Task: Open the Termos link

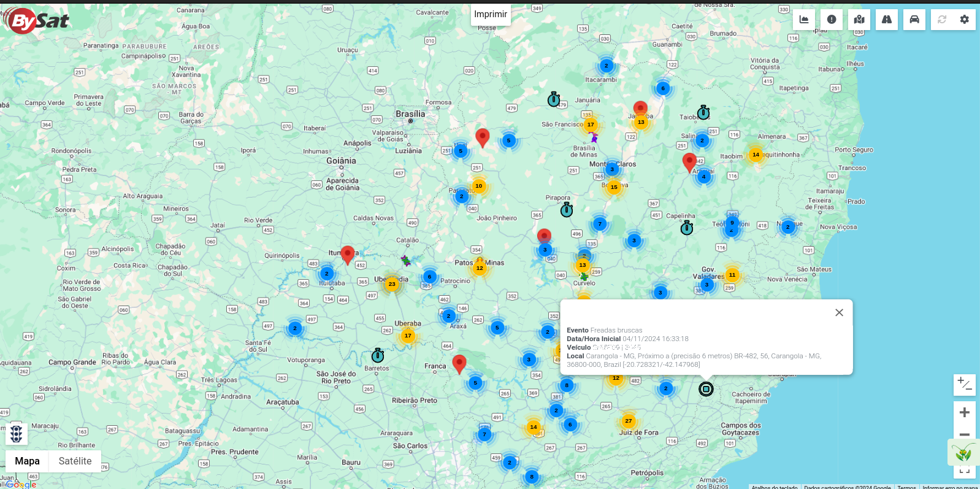Action: tap(906, 487)
